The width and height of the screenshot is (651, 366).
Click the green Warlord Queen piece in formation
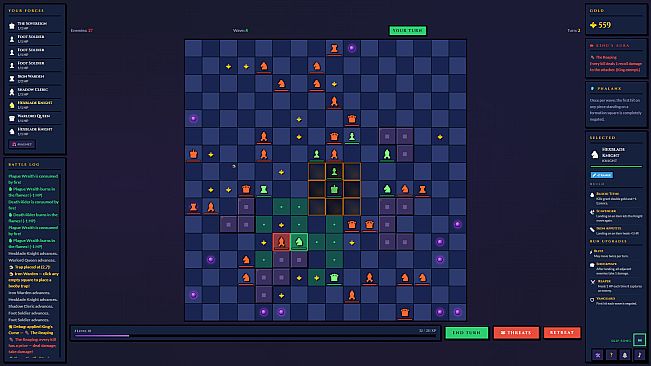tap(334, 189)
